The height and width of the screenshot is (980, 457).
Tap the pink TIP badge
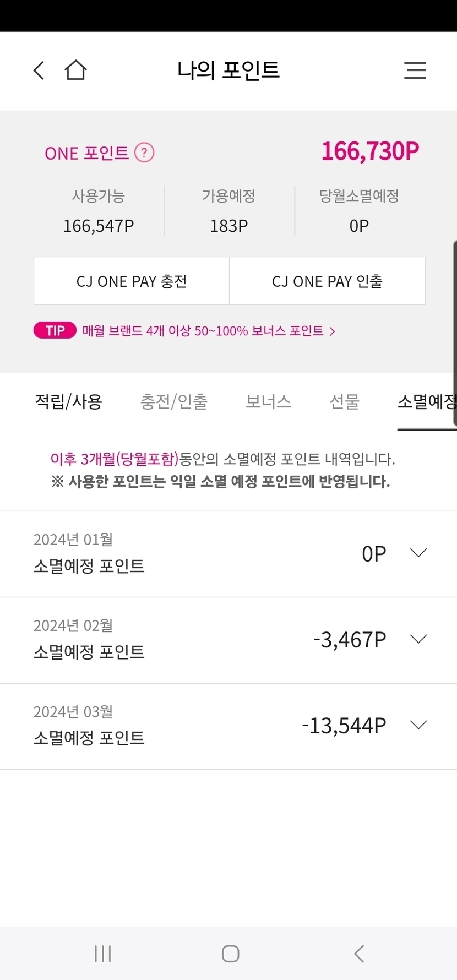tap(55, 330)
